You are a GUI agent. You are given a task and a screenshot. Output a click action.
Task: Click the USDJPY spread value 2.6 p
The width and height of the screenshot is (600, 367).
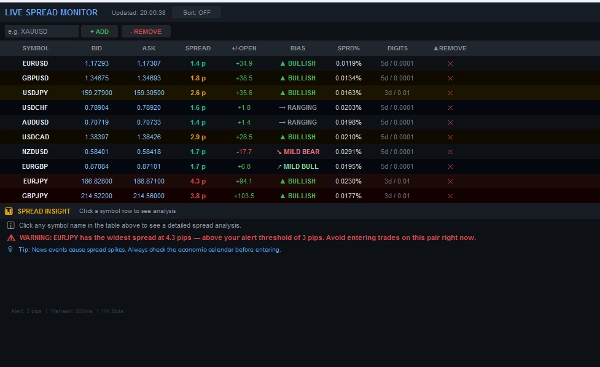[198, 93]
